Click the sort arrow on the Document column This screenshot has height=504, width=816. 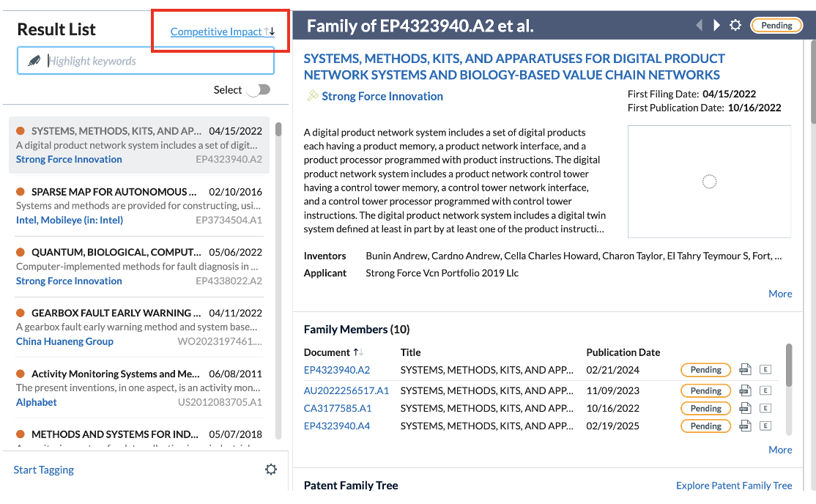click(358, 352)
